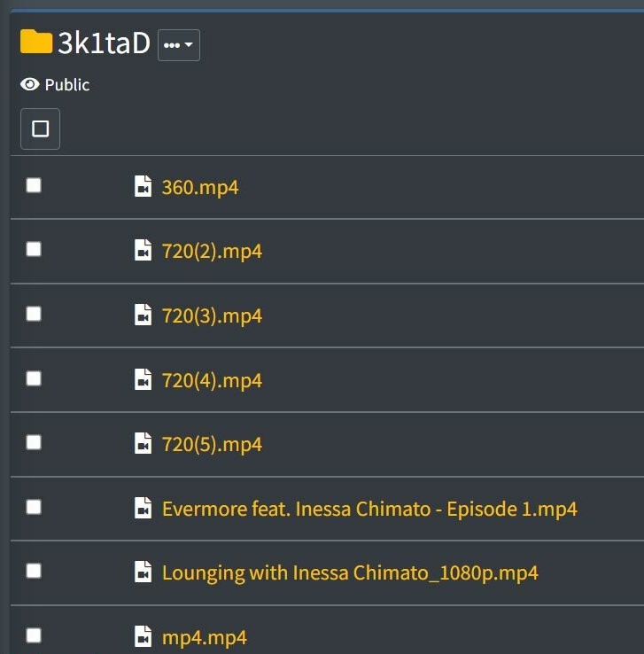The height and width of the screenshot is (654, 644).
Task: Tick the checkbox for 360.mp4
Action: tap(34, 185)
